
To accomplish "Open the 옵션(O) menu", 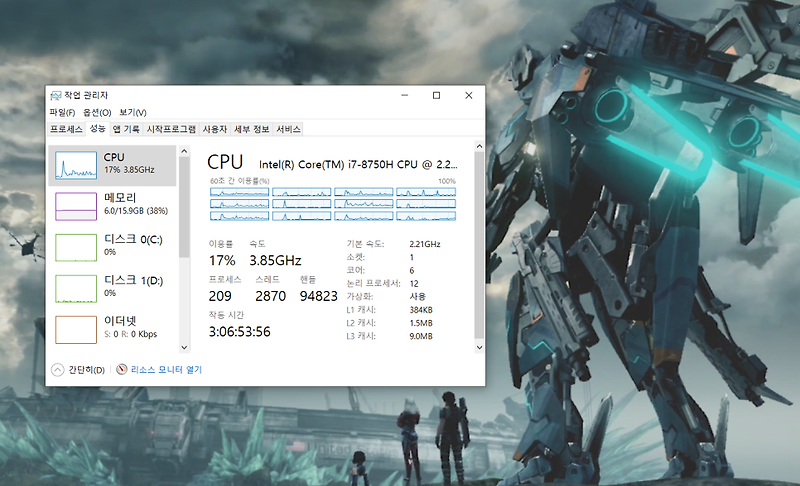I will [x=97, y=112].
